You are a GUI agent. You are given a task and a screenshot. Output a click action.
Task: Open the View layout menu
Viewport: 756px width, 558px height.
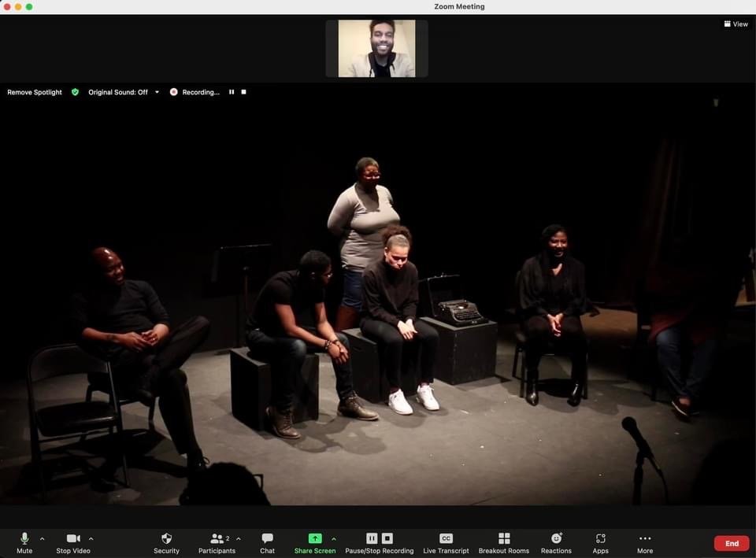pyautogui.click(x=736, y=24)
